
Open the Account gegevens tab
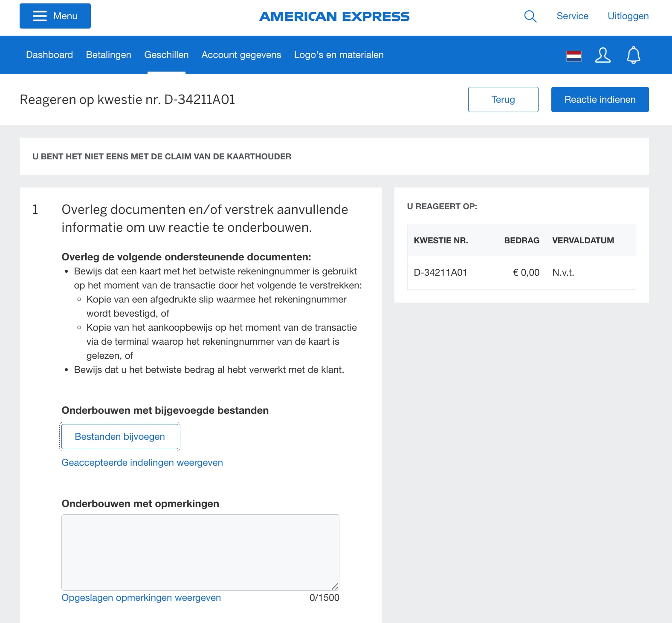(x=241, y=55)
